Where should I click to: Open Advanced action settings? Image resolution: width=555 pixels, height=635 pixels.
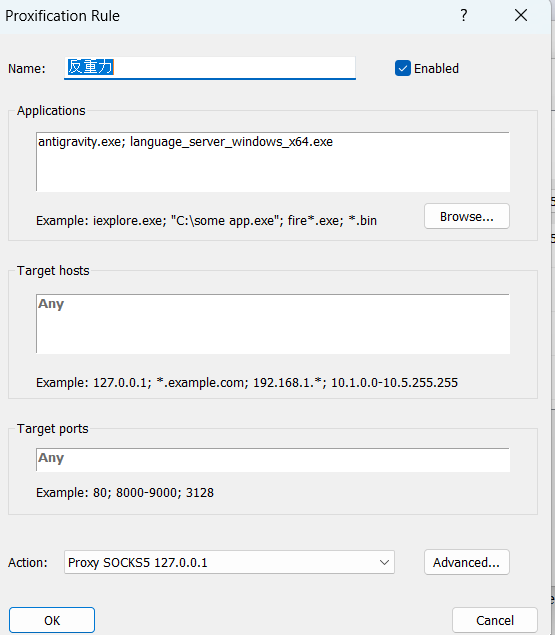[467, 562]
